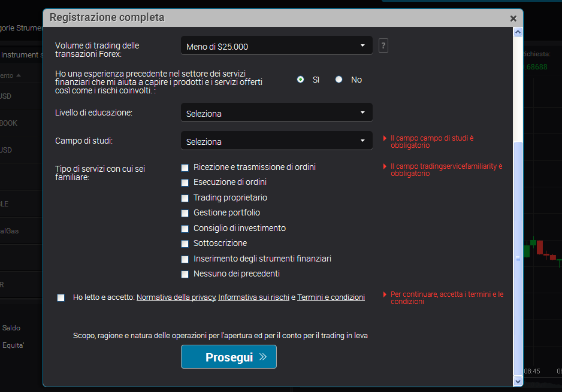The width and height of the screenshot is (562, 392).
Task: Click the Prosegui button
Action: point(229,357)
